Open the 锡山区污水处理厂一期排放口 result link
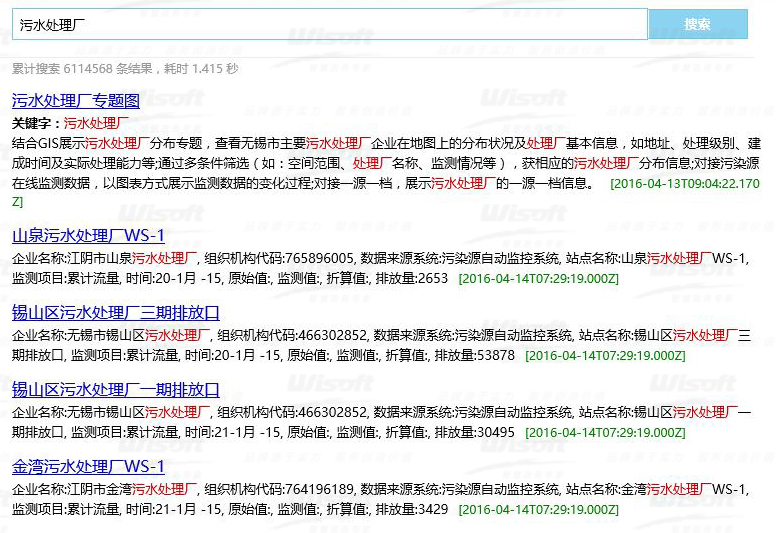Screen dimensions: 776x533 coord(115,390)
